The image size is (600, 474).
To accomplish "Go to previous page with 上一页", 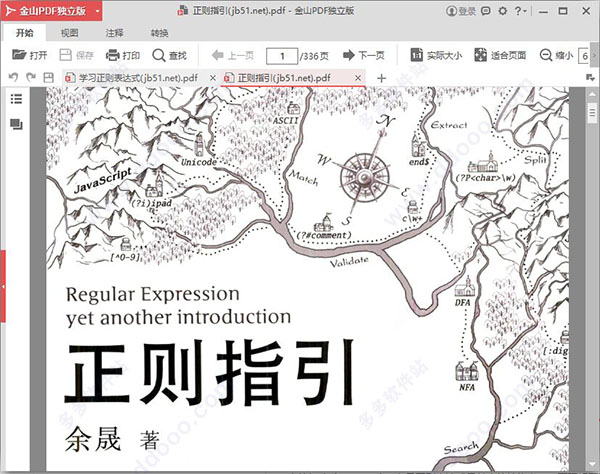I will pos(233,55).
